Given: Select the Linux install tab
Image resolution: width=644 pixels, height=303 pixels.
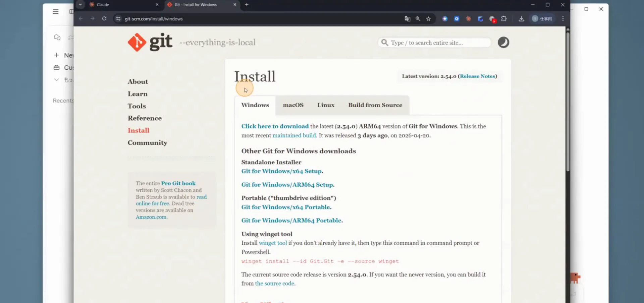Looking at the screenshot, I should click(326, 105).
